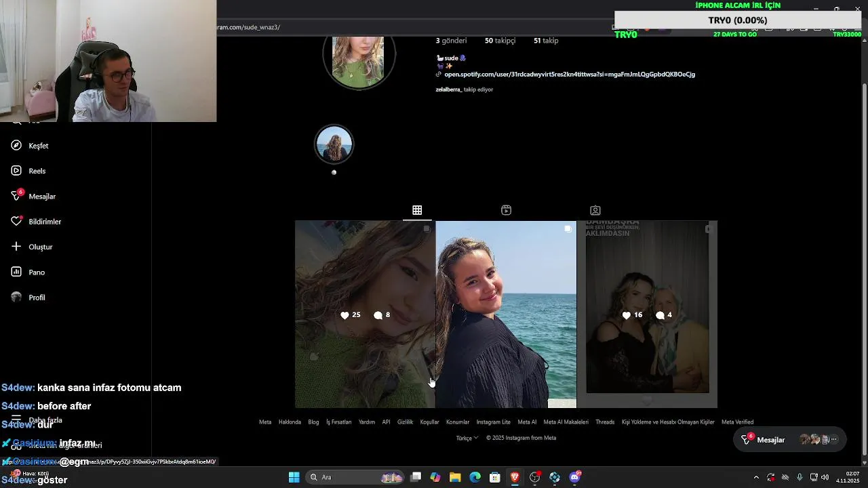Open Bildirimler notifications heart icon
The height and width of the screenshot is (488, 868).
pos(16,222)
